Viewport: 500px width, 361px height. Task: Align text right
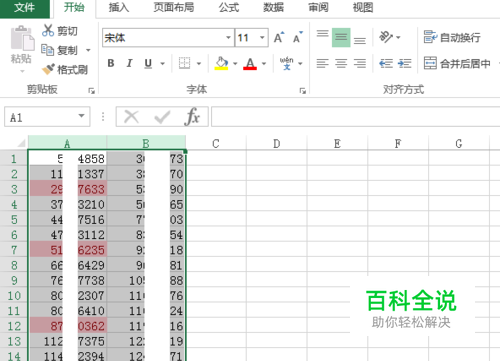click(360, 63)
